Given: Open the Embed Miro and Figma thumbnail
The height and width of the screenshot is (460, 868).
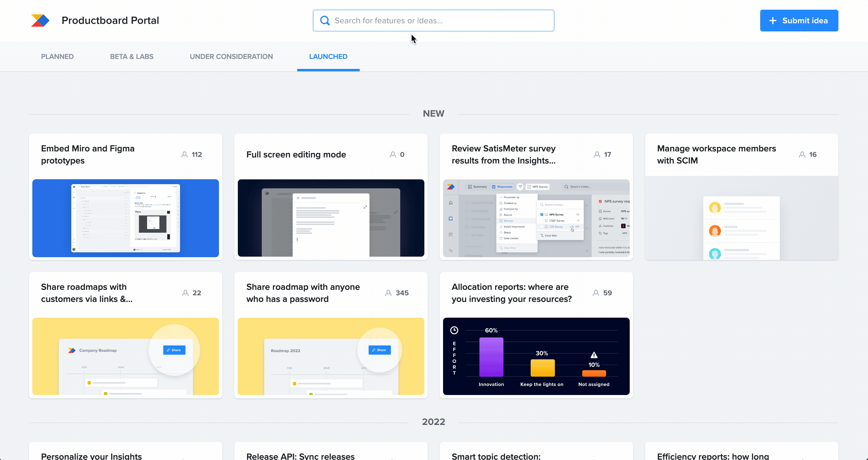Looking at the screenshot, I should pyautogui.click(x=125, y=219).
